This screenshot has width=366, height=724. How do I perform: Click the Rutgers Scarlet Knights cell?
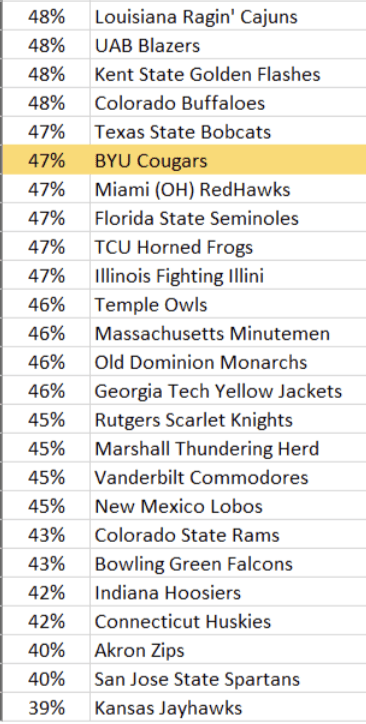[228, 419]
